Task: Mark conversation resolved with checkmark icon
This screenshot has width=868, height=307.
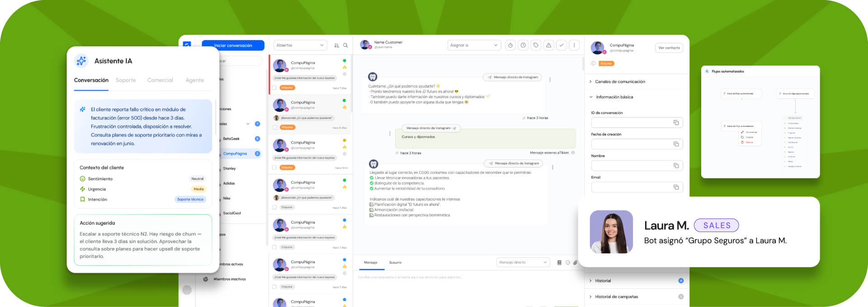Action: point(561,45)
